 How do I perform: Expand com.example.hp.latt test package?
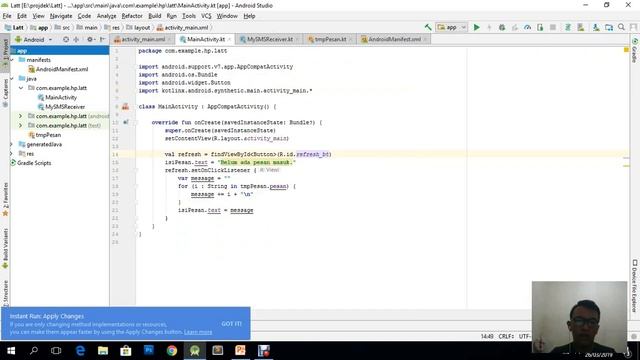pyautogui.click(x=21, y=125)
